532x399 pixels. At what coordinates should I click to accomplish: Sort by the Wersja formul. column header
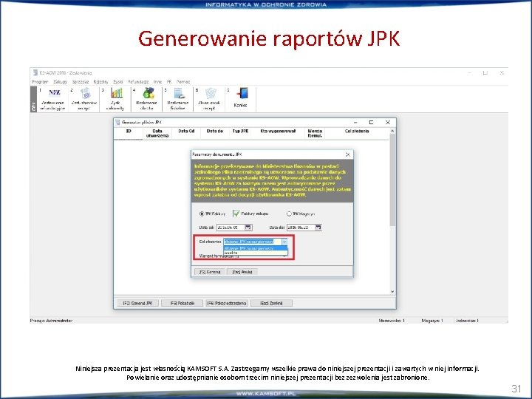coord(315,133)
